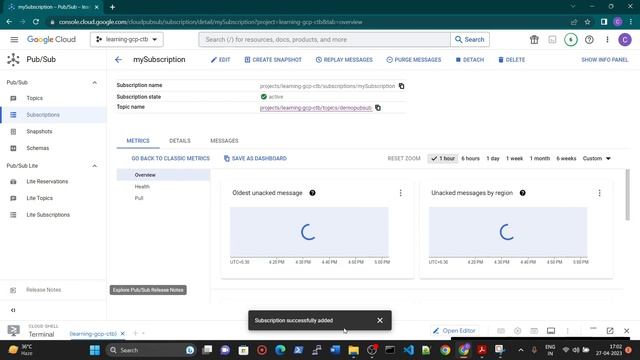Switch to the MESSAGES tab
This screenshot has width=640, height=360.
pos(224,140)
